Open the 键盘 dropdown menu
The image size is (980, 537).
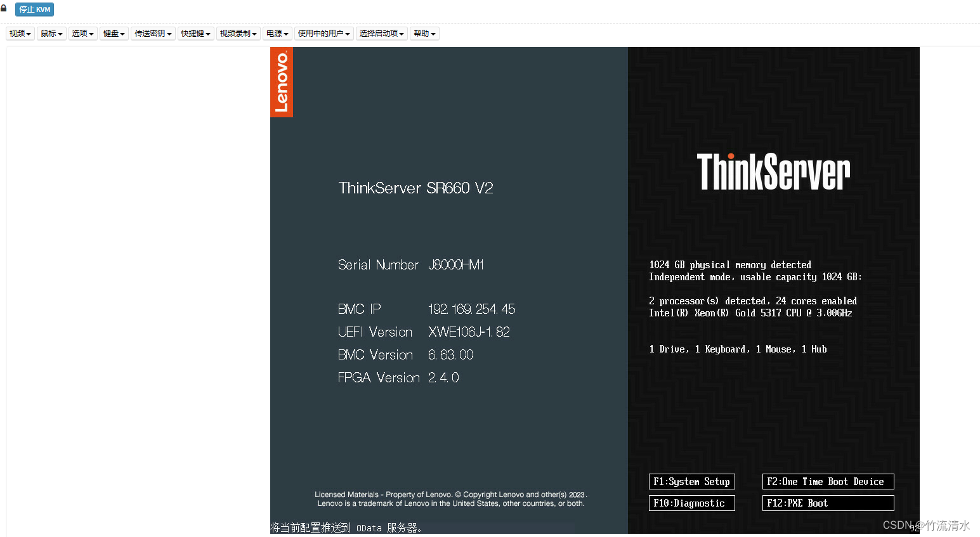(114, 34)
